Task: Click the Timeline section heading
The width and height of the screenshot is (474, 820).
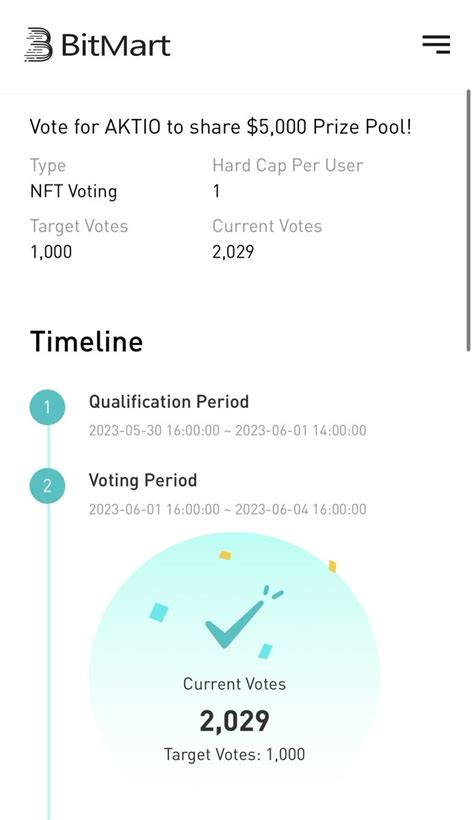Action: click(x=86, y=341)
